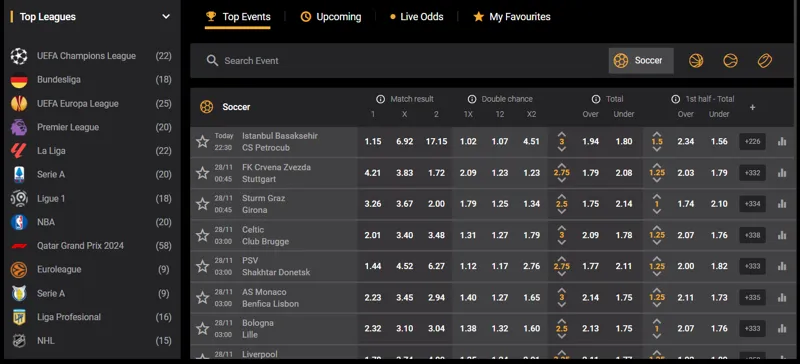800x364 pixels.
Task: Click the Match result info icon
Action: point(380,99)
